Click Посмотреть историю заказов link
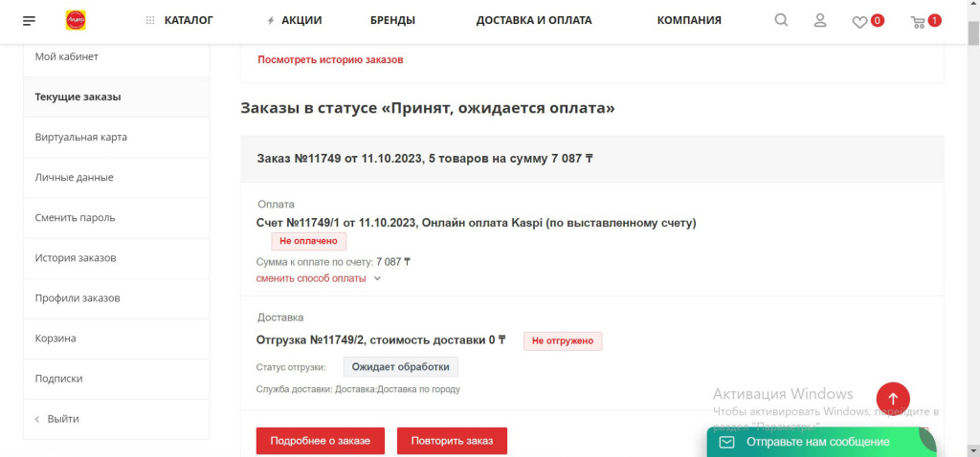Screen dimensions: 980x457 (x=330, y=60)
